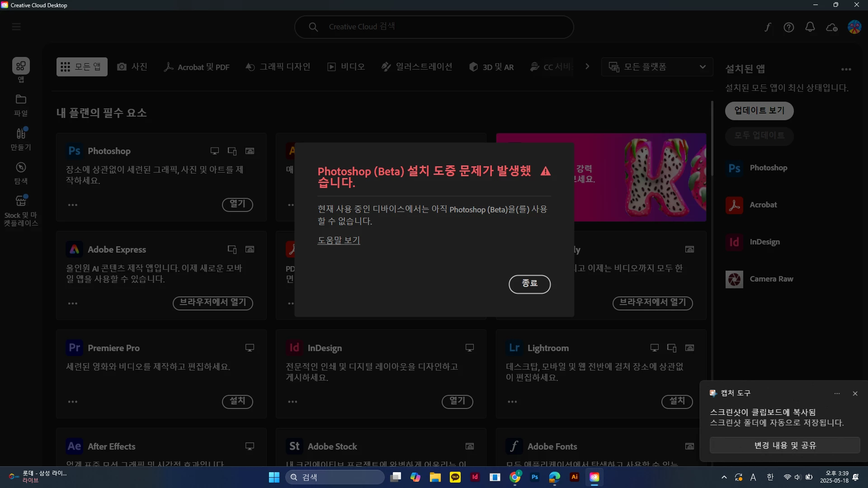Click the 업데이트 보기 button

coord(759,111)
